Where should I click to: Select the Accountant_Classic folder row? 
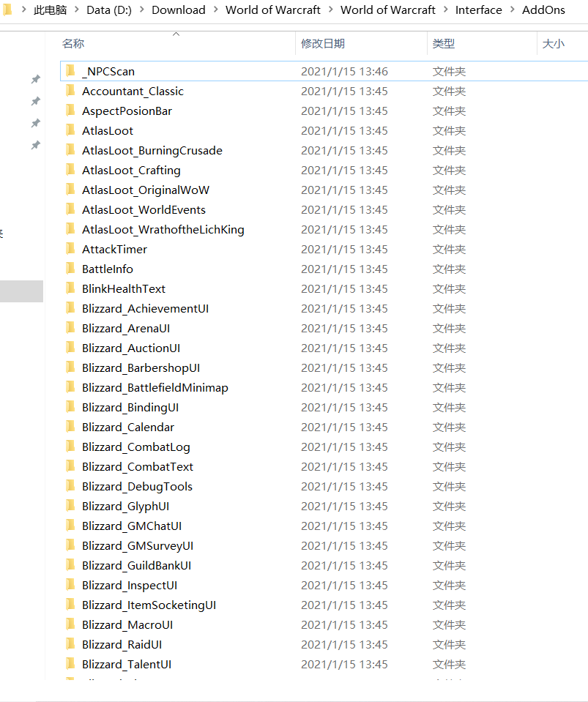tap(133, 91)
